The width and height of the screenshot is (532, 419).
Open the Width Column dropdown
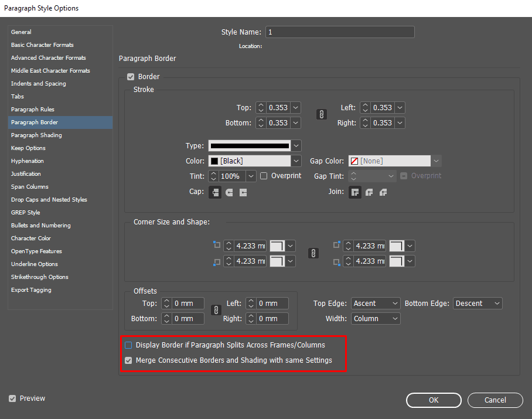tap(376, 319)
